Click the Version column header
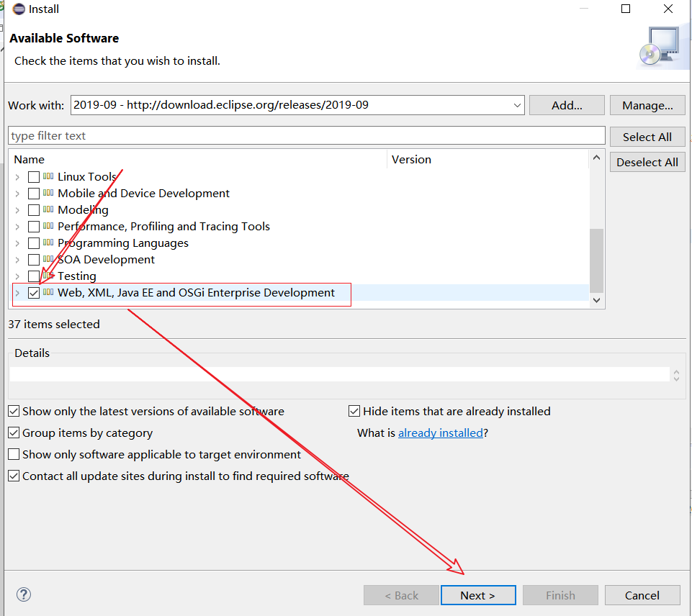692x616 pixels. coord(488,159)
